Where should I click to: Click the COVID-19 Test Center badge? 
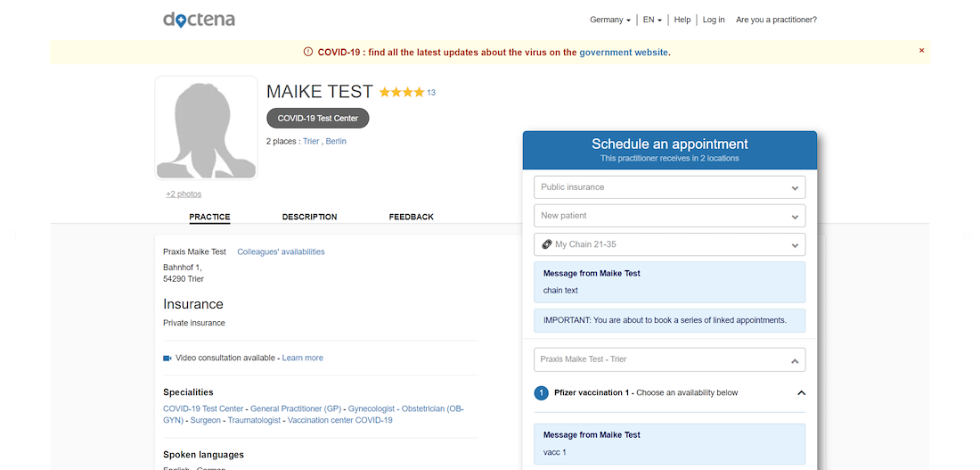pyautogui.click(x=317, y=119)
